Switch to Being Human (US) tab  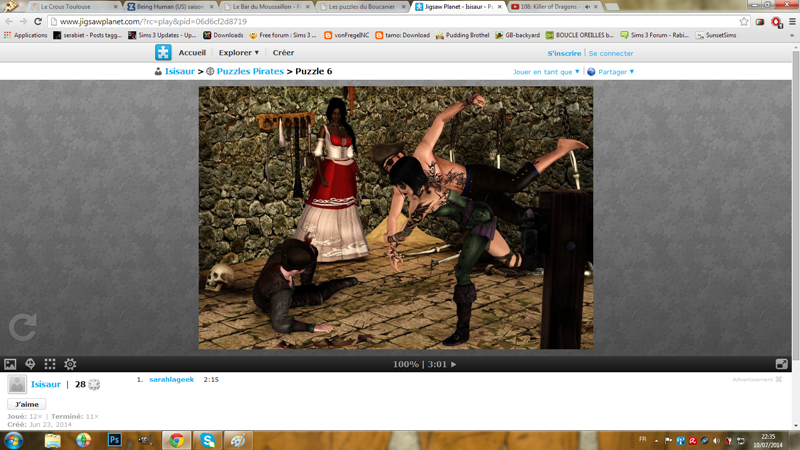(x=171, y=7)
